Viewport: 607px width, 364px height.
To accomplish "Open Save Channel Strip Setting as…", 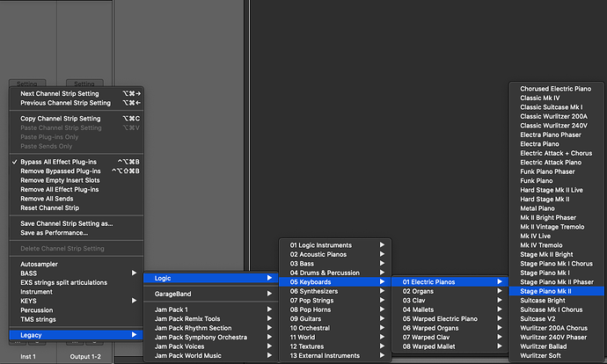I will pos(77,223).
